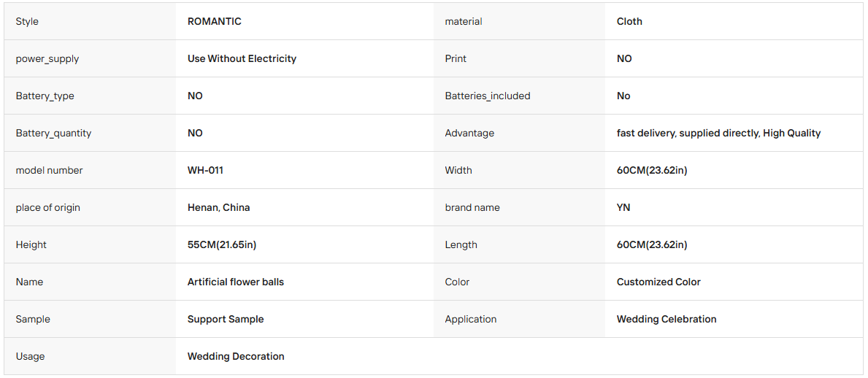Select the 55CM(21.65in) height value

[x=222, y=244]
